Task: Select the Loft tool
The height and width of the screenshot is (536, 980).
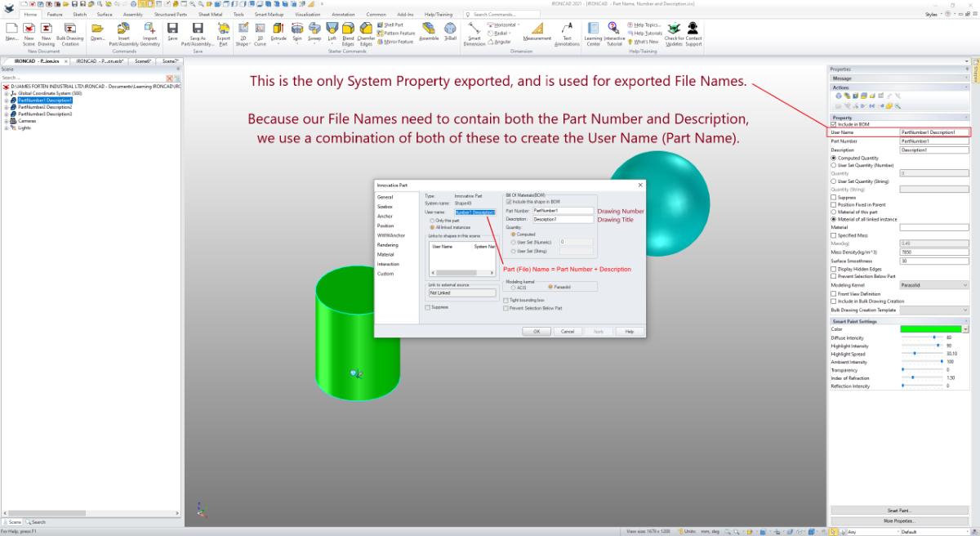Action: point(332,28)
